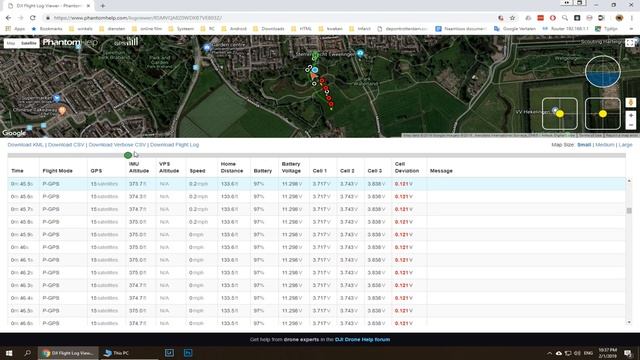Click the Home Distance column header
Viewport: 640px width, 360px height.
pyautogui.click(x=232, y=167)
